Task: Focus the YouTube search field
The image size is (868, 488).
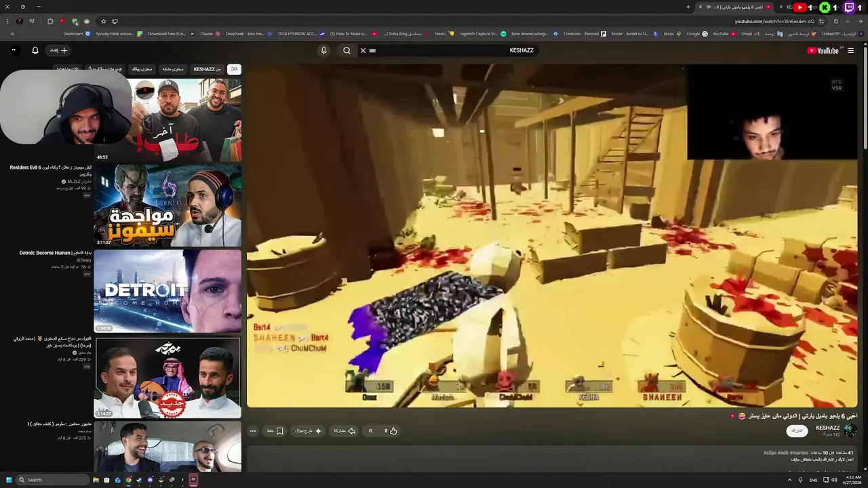Action: [x=448, y=50]
